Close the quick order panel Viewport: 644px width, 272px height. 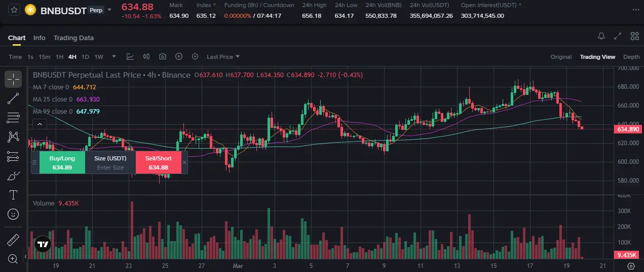[184, 162]
